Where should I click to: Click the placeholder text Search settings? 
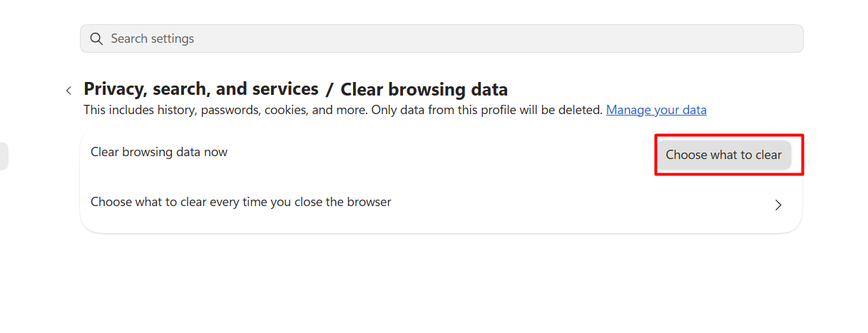(x=153, y=39)
